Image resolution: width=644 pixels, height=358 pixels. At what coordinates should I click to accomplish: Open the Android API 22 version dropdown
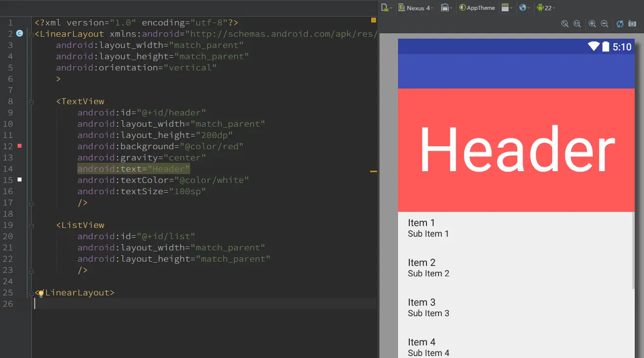pos(546,8)
